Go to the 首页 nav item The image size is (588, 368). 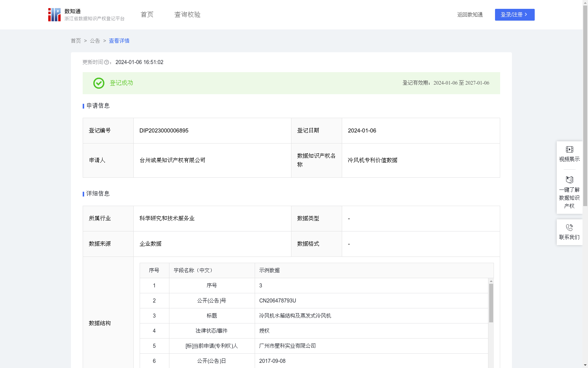(147, 15)
